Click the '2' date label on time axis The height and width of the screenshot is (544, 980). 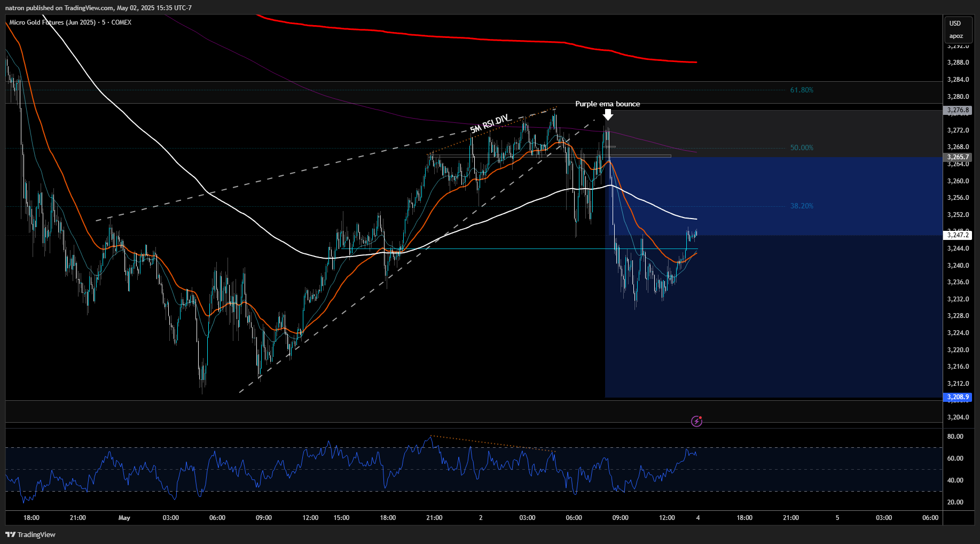point(481,518)
